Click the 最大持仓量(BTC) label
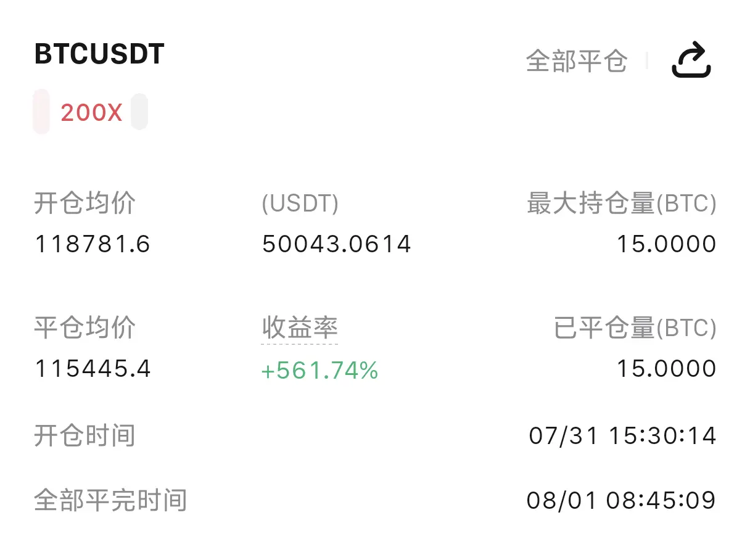The height and width of the screenshot is (560, 750). 622,204
